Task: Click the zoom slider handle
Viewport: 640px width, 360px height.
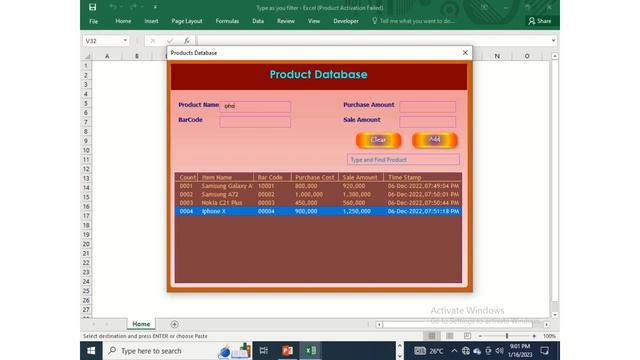Action: (507, 336)
